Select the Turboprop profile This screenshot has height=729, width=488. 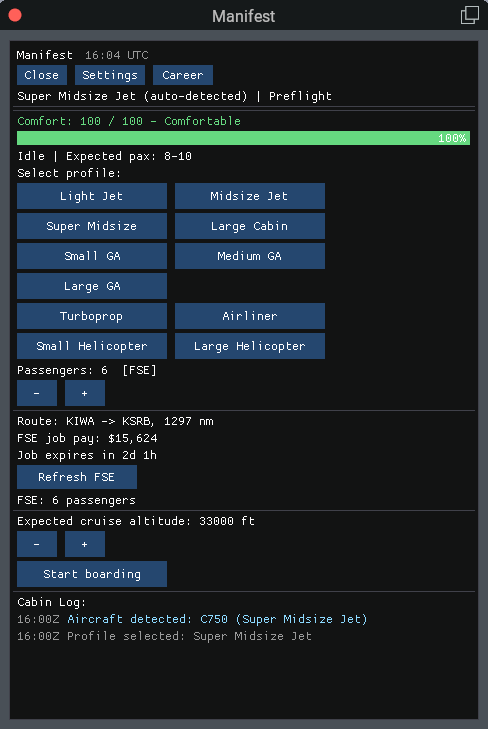pyautogui.click(x=92, y=316)
